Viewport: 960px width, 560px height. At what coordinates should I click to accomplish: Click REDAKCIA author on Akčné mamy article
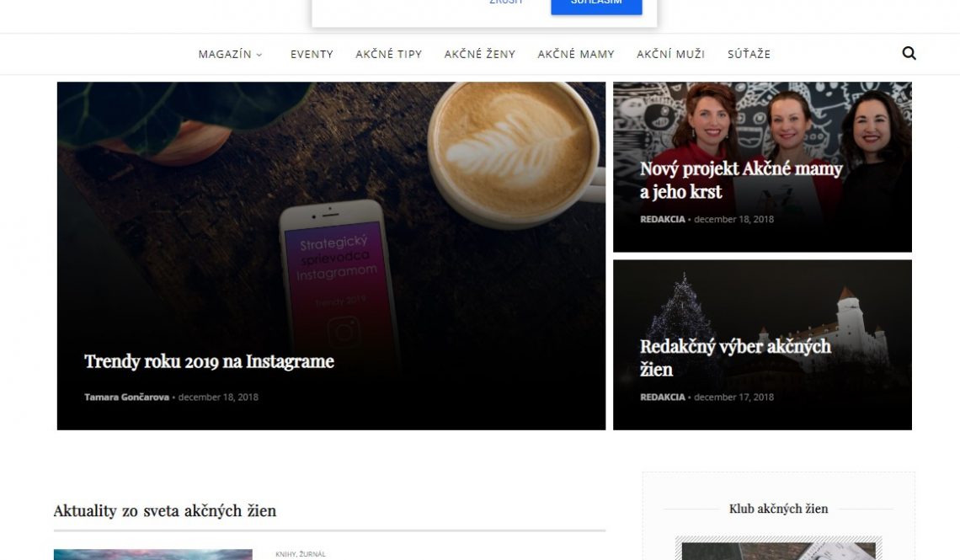point(663,219)
